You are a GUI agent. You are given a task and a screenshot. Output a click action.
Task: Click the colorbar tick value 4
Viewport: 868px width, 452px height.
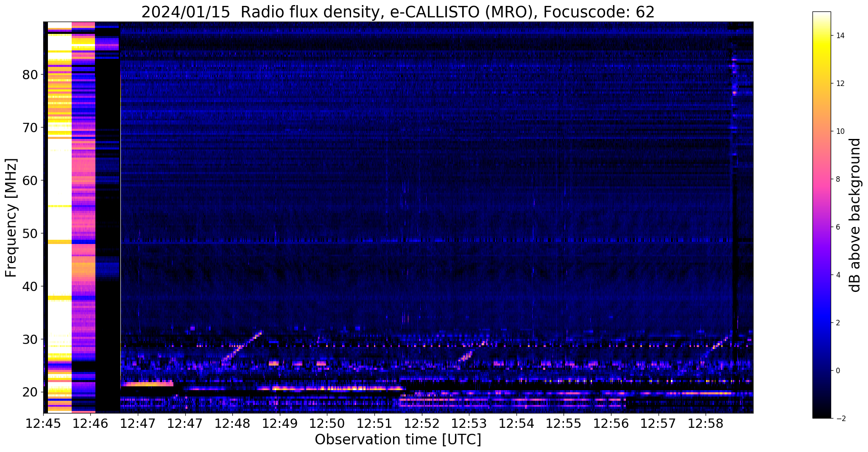click(837, 275)
